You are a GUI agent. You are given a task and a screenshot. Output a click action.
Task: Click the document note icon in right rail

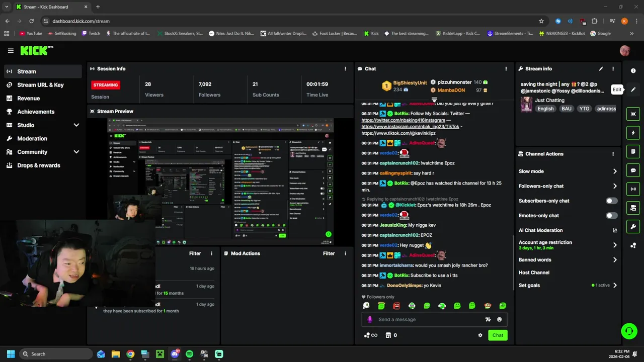point(633,151)
